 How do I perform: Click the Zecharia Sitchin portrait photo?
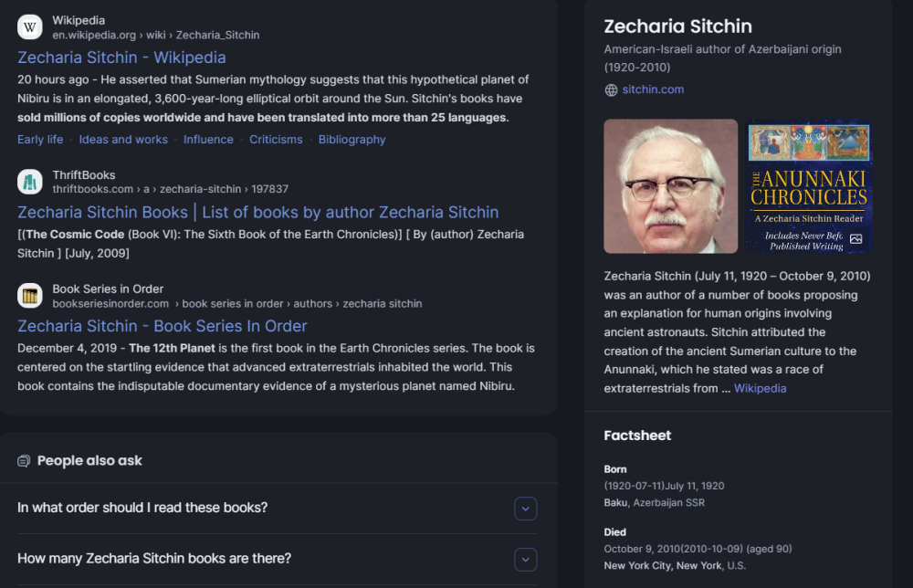(x=670, y=186)
